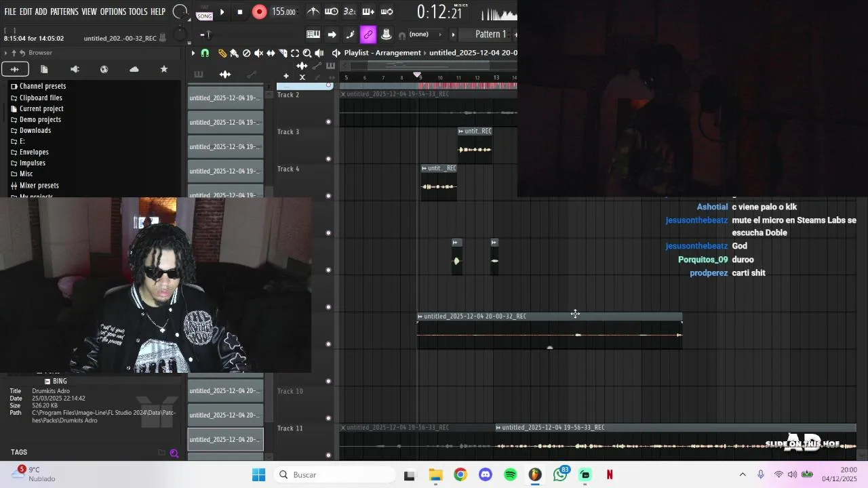Click the Browser tags search magnifier
This screenshot has width=868, height=488.
pyautogui.click(x=174, y=453)
